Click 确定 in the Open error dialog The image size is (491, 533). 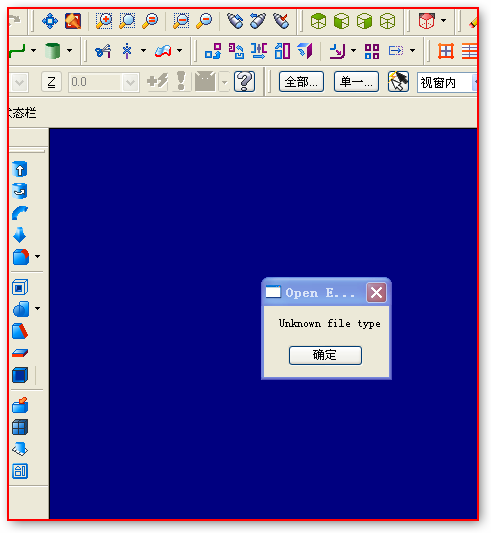(325, 355)
